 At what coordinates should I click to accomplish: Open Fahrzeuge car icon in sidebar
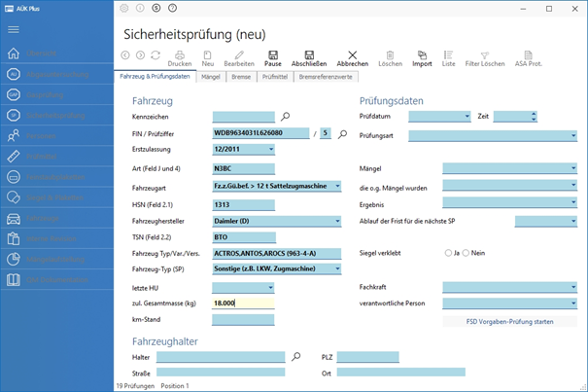(x=14, y=219)
